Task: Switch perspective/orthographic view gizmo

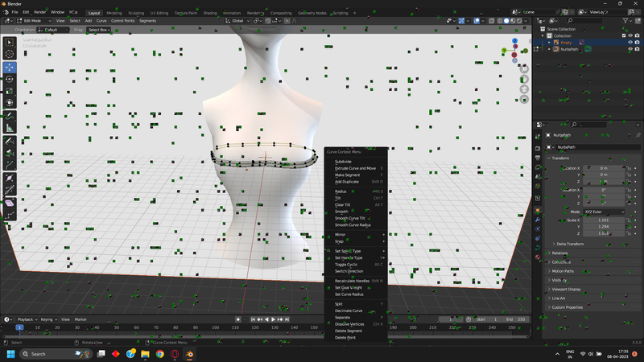Action: 524,100
